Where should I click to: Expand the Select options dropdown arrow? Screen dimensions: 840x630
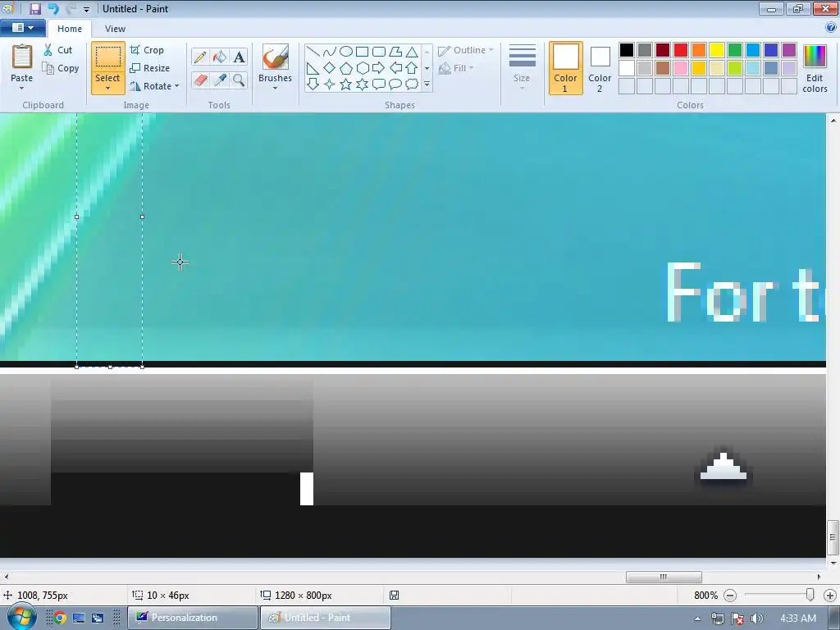pyautogui.click(x=107, y=89)
